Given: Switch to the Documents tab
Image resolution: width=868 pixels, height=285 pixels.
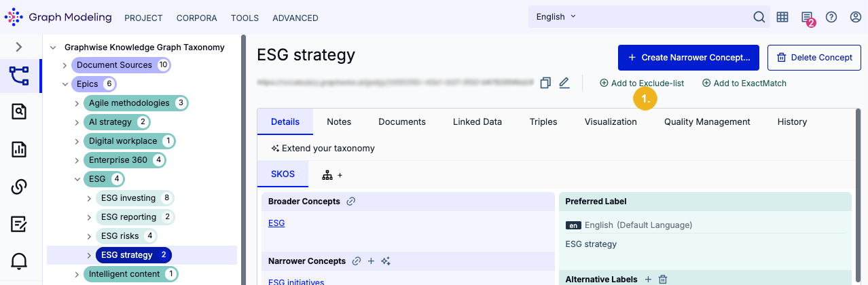Looking at the screenshot, I should click(402, 121).
